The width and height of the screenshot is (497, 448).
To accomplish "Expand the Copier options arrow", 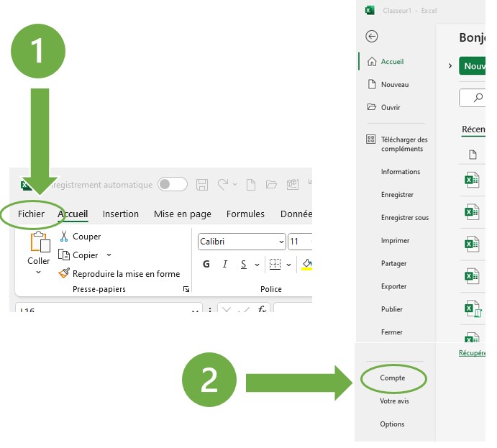I will click(x=109, y=255).
